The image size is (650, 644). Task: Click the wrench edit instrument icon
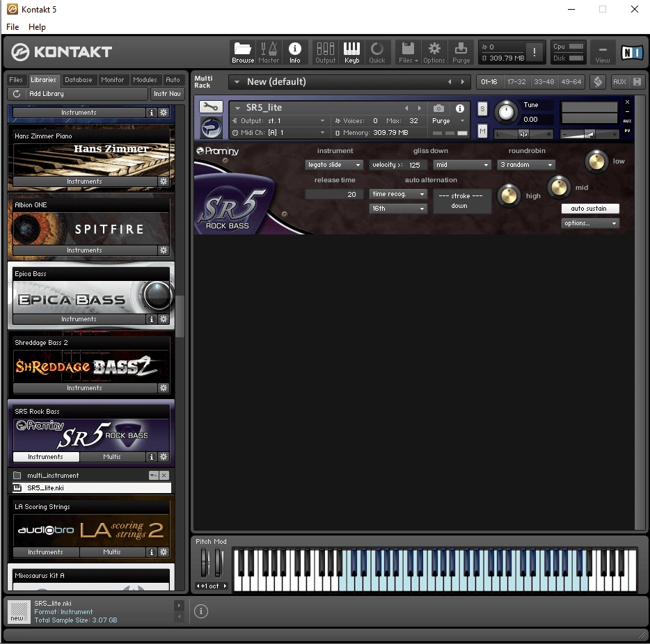coord(211,107)
